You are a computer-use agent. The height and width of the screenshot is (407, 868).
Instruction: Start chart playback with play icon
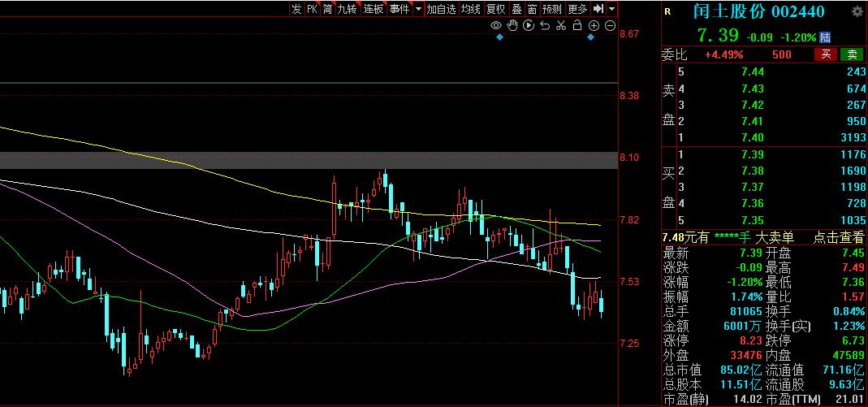point(529,25)
